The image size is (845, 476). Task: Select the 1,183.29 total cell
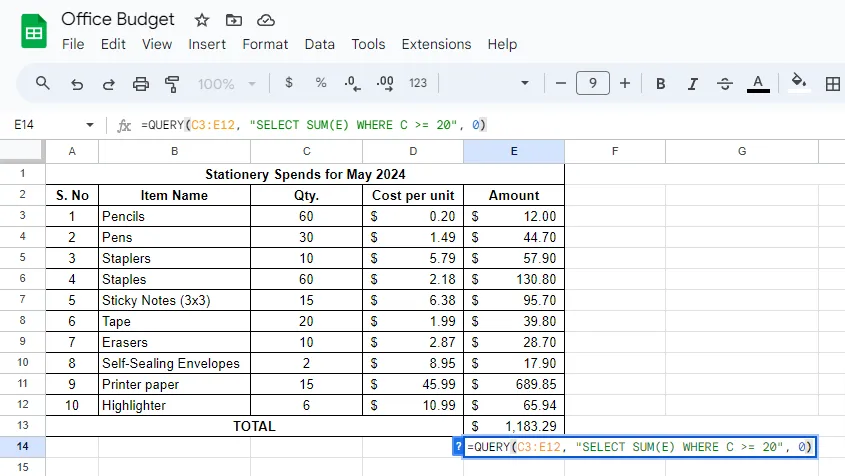pos(514,426)
